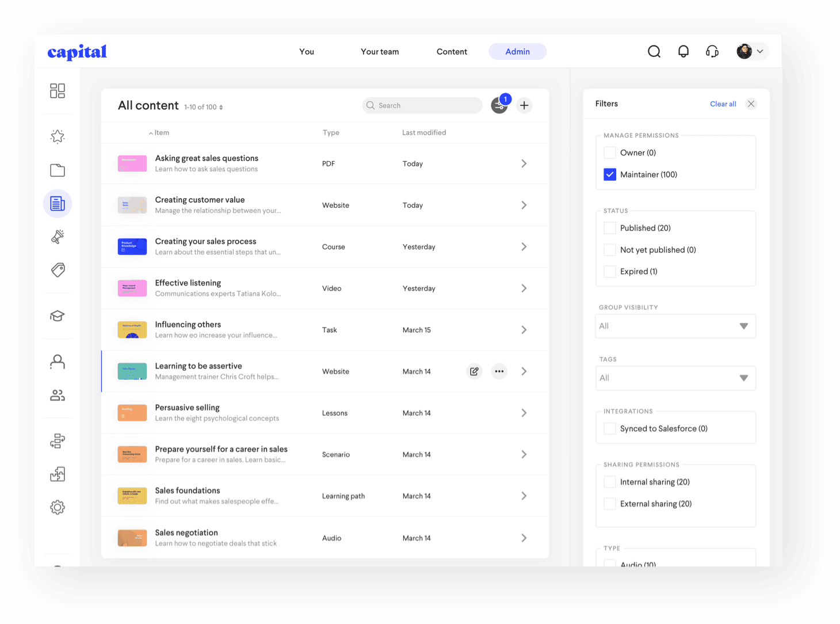The width and height of the screenshot is (840, 624).
Task: Select the star favorites icon in sidebar
Action: [58, 136]
